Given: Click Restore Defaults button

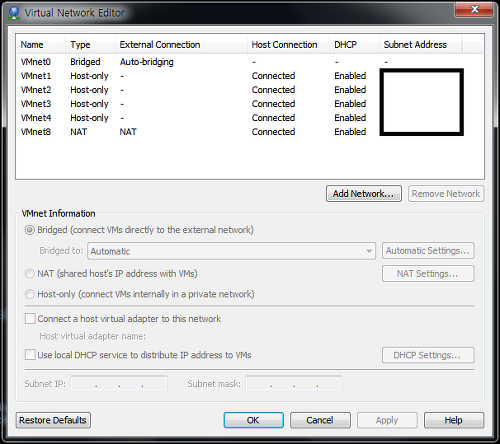Looking at the screenshot, I should click(53, 420).
